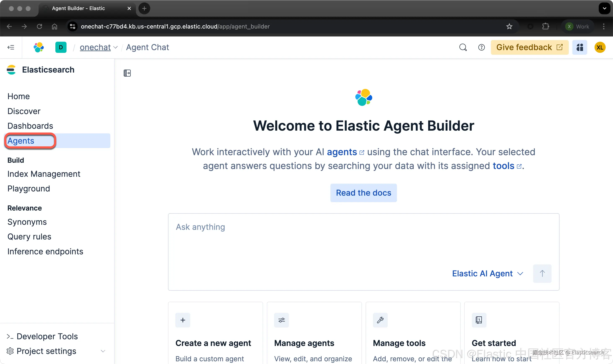The height and width of the screenshot is (364, 613).
Task: Open Index Management page
Action: point(44,174)
